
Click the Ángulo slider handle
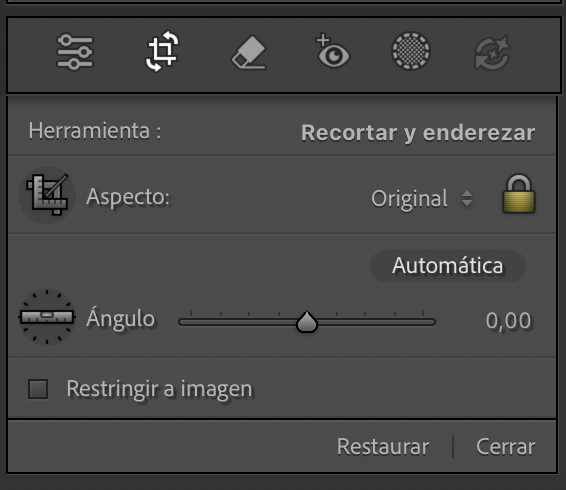coord(307,322)
